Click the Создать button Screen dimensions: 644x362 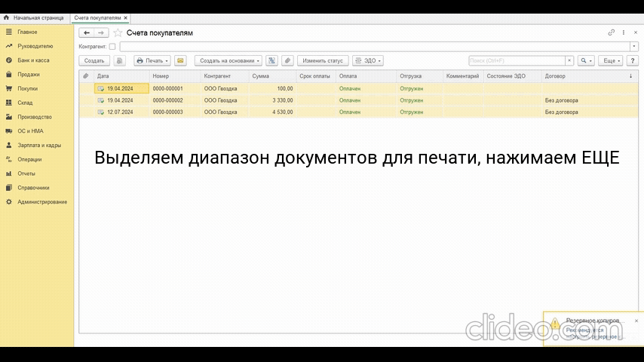(94, 60)
